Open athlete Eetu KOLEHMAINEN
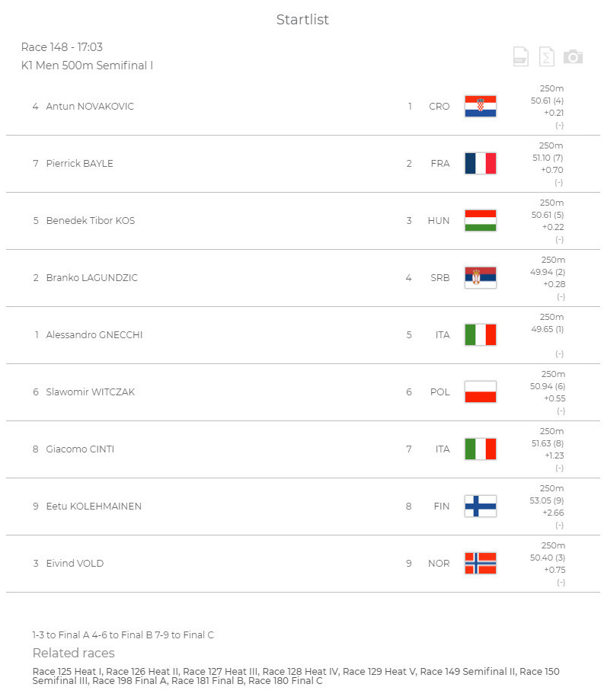The image size is (604, 700). click(x=94, y=507)
